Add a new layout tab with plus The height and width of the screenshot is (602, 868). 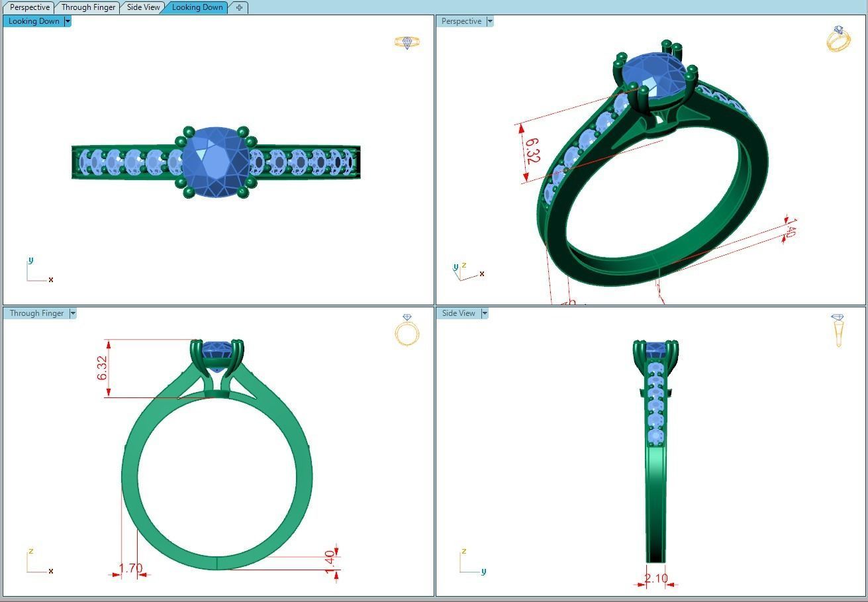[239, 7]
